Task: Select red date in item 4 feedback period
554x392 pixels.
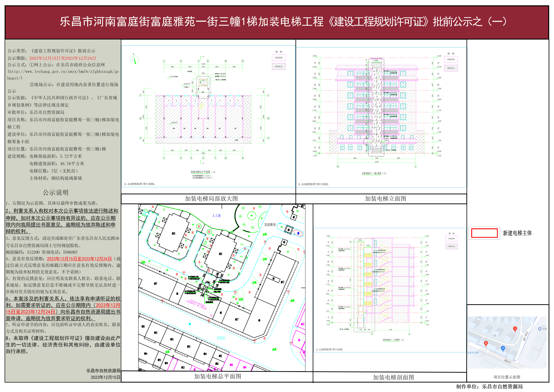Action: 79,259
